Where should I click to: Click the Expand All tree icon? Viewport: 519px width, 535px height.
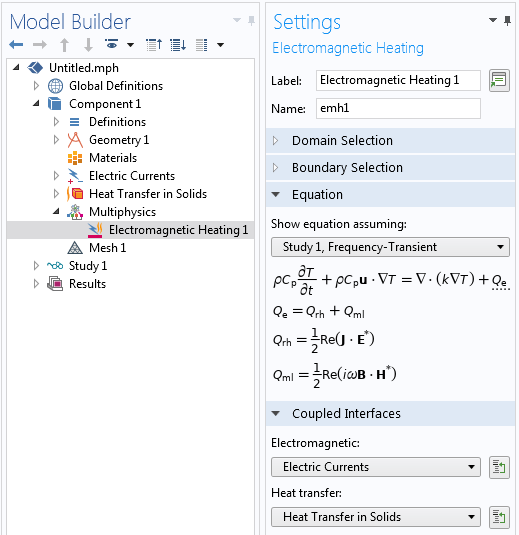coord(178,45)
